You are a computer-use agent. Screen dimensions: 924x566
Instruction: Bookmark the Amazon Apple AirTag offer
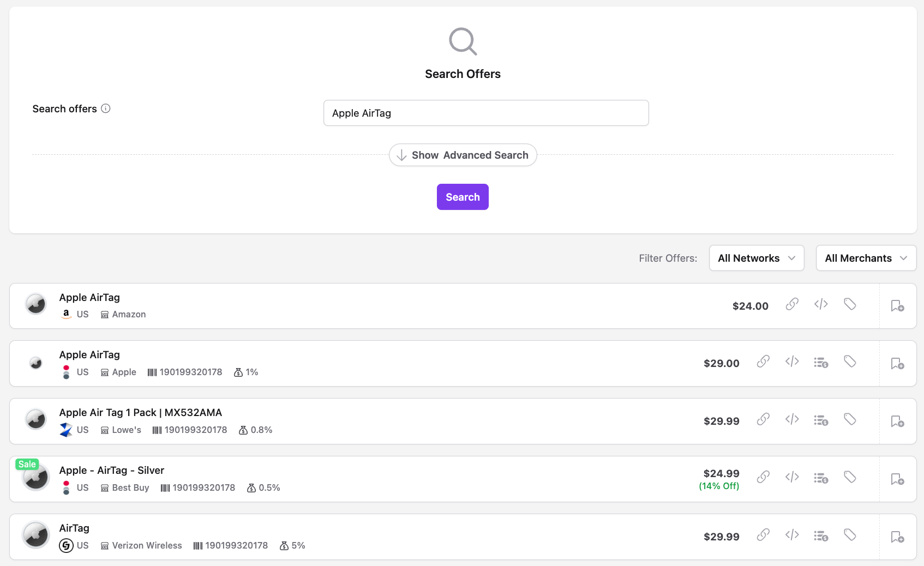897,306
